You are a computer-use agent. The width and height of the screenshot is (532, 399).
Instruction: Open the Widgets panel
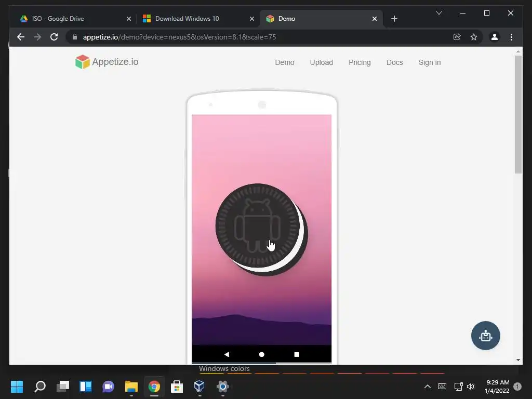pyautogui.click(x=86, y=387)
